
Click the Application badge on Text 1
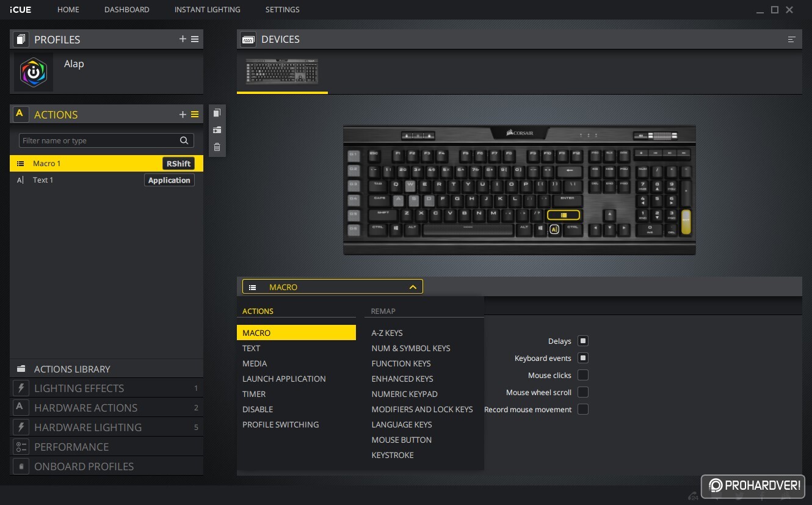(169, 180)
